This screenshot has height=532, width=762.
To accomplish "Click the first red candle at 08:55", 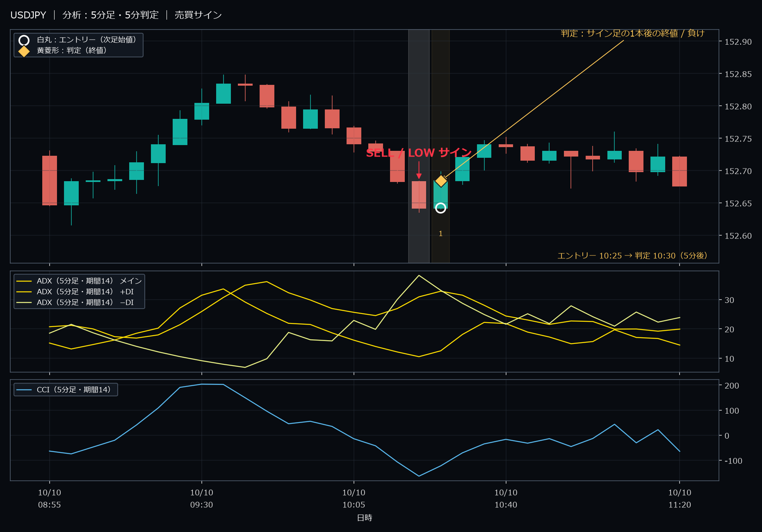I will pyautogui.click(x=50, y=180).
